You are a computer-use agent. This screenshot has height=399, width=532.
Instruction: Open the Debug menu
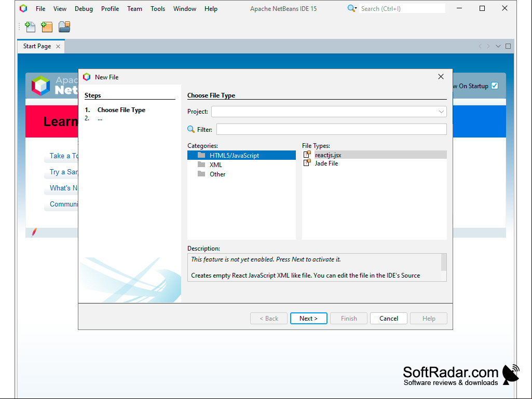(x=84, y=9)
